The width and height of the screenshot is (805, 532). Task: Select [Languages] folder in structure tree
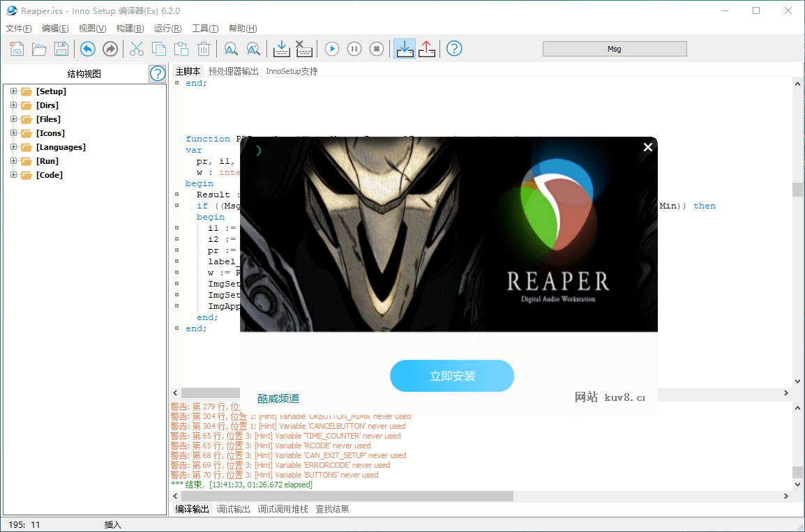coord(61,147)
